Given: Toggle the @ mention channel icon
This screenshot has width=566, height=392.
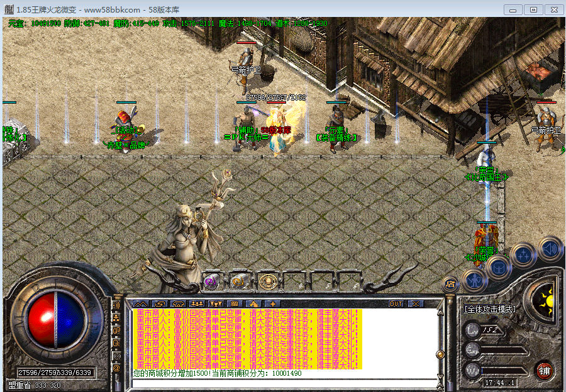Looking at the screenshot, I should point(116,368).
